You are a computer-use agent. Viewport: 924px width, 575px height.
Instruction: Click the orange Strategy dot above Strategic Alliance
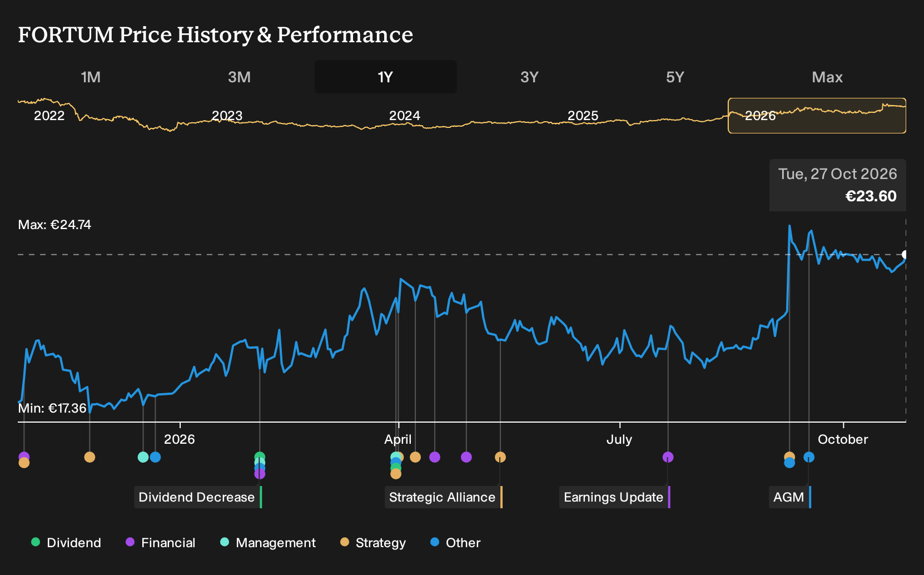point(500,457)
